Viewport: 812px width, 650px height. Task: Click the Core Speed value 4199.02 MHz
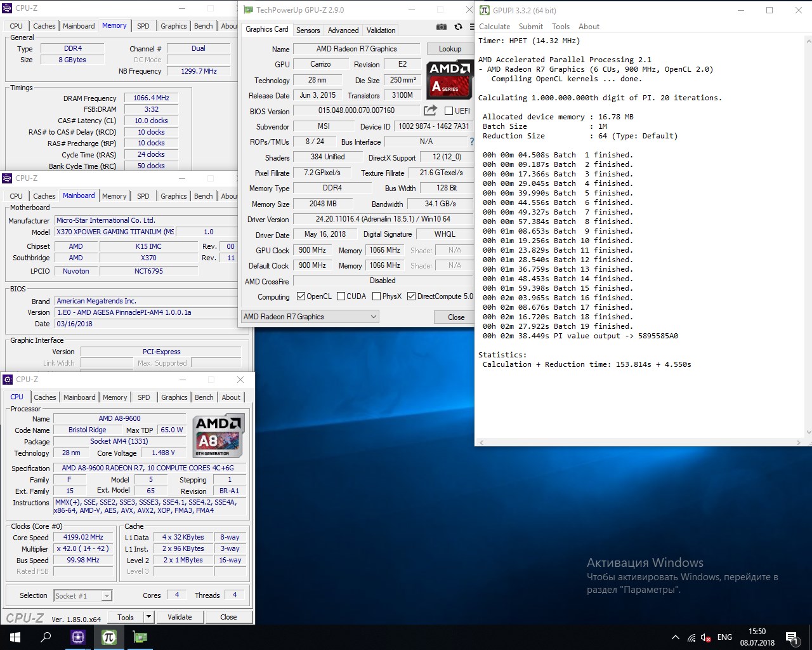point(83,537)
